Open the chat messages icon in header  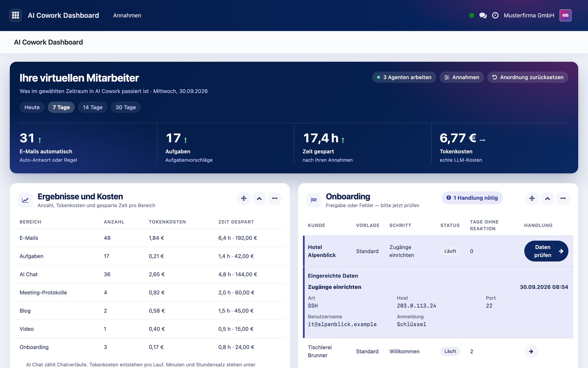[483, 15]
